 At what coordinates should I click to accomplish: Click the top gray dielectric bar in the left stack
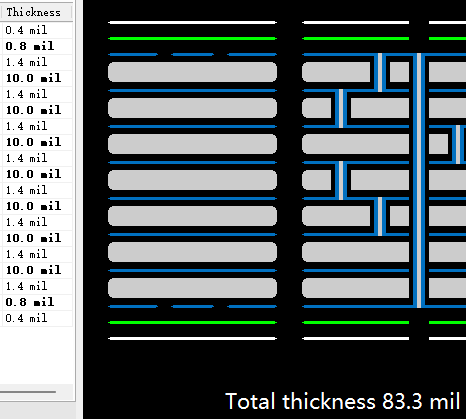point(192,72)
